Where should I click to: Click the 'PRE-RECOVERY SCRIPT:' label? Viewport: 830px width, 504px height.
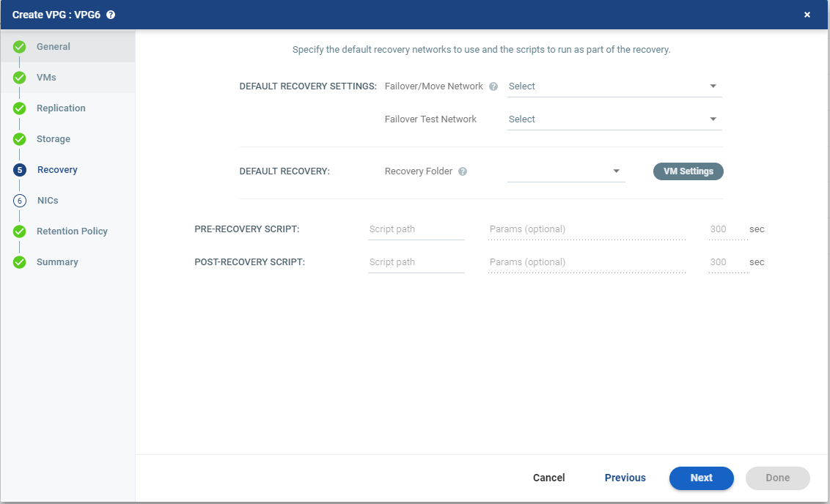(246, 229)
